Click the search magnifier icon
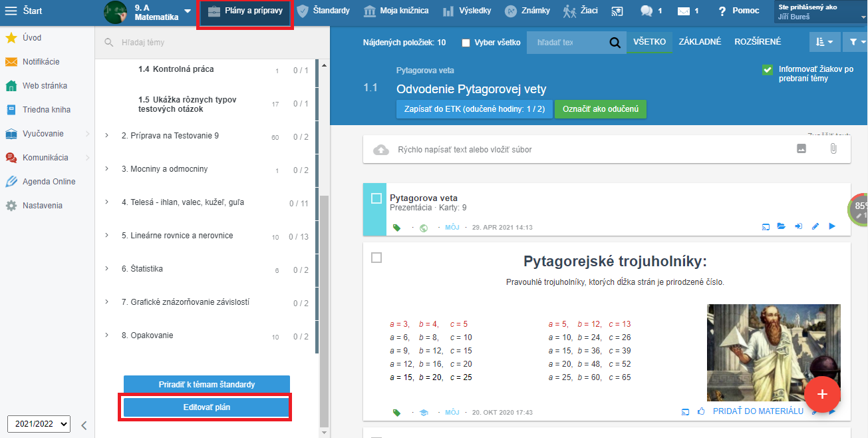This screenshot has height=438, width=868. click(x=615, y=43)
